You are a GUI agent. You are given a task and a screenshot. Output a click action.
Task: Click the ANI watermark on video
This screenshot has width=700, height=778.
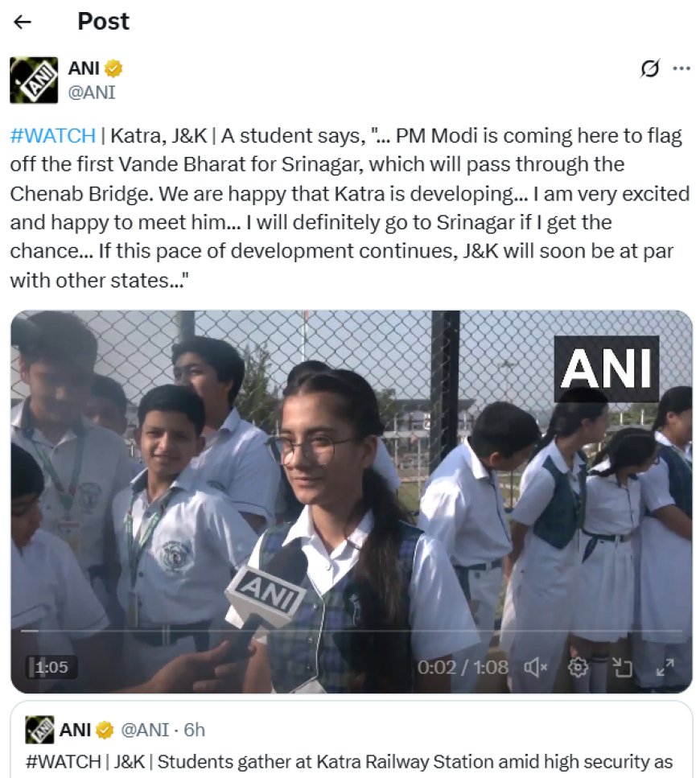pyautogui.click(x=606, y=368)
